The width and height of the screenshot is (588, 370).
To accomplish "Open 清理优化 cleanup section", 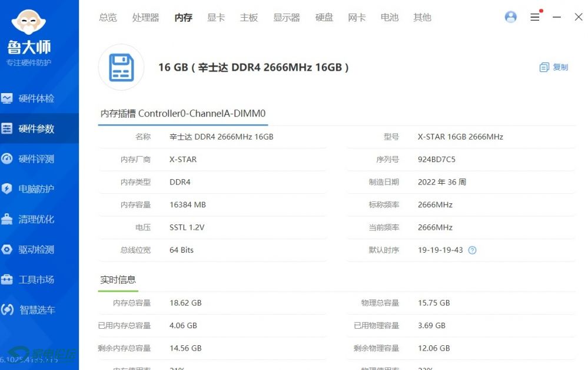I will 39,219.
